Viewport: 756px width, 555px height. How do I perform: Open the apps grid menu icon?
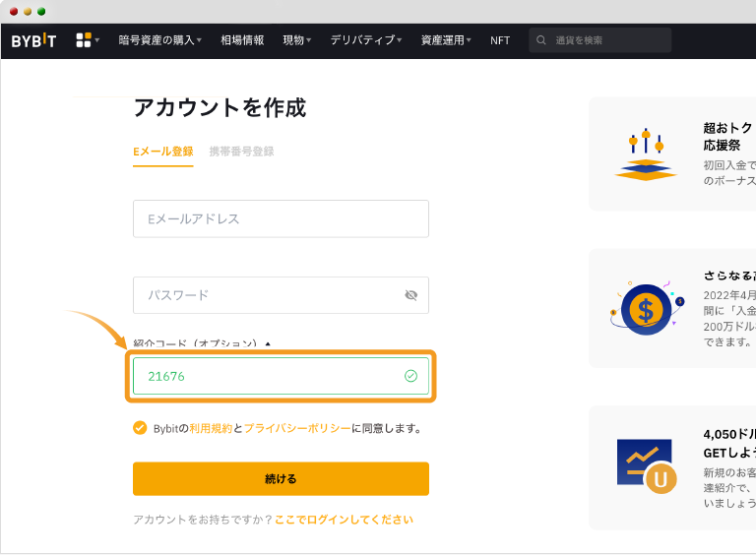(x=84, y=40)
